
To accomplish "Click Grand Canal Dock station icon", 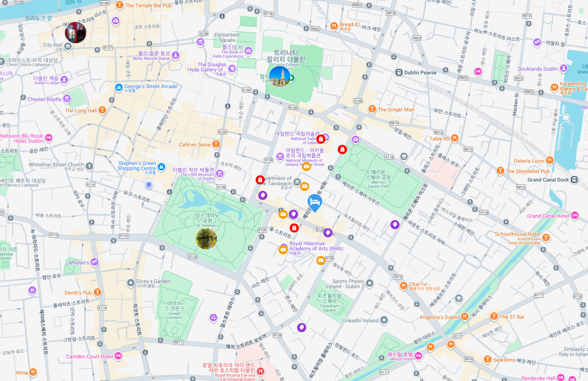I will [574, 179].
